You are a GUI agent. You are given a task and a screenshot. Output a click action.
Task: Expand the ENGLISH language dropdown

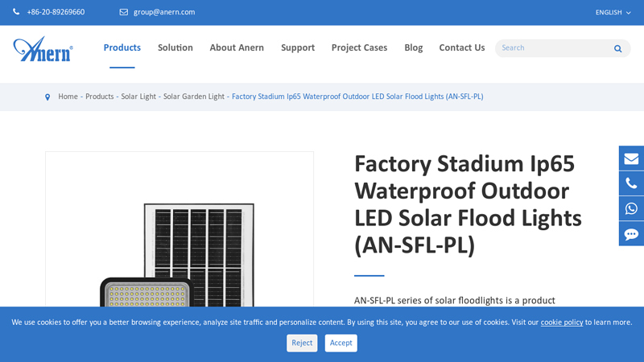click(613, 13)
